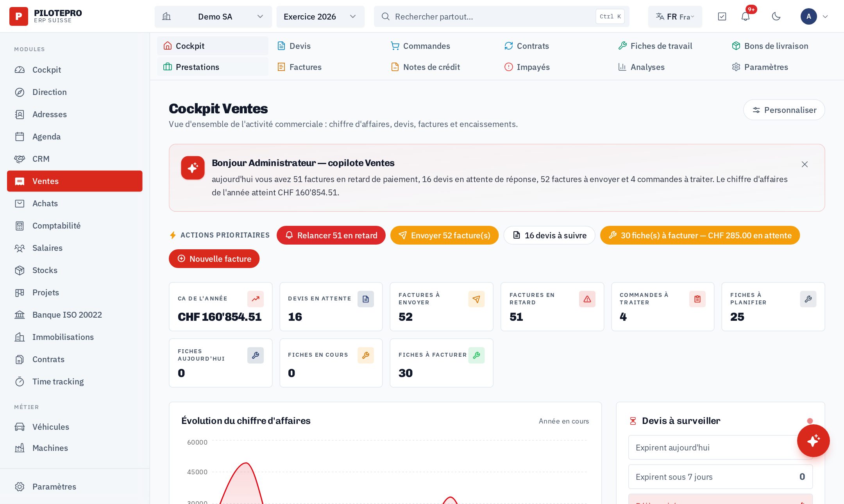The image size is (844, 504).
Task: Go to Direction in the sidebar
Action: (75, 92)
